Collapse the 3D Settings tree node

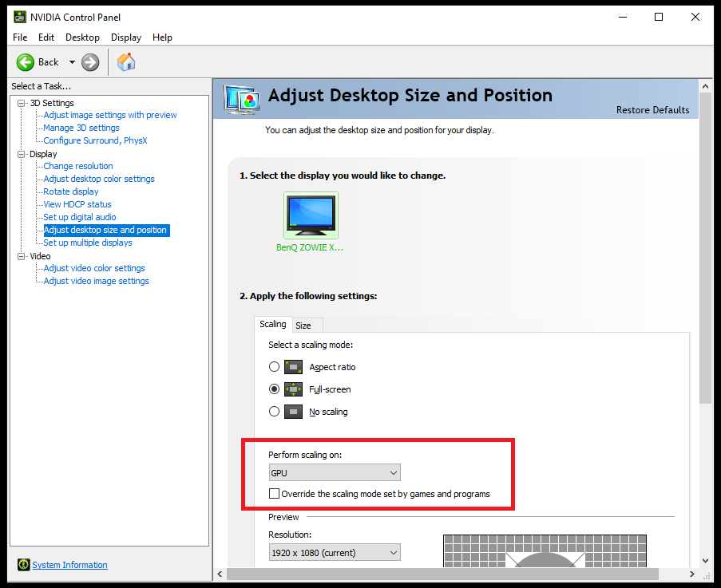(22, 103)
